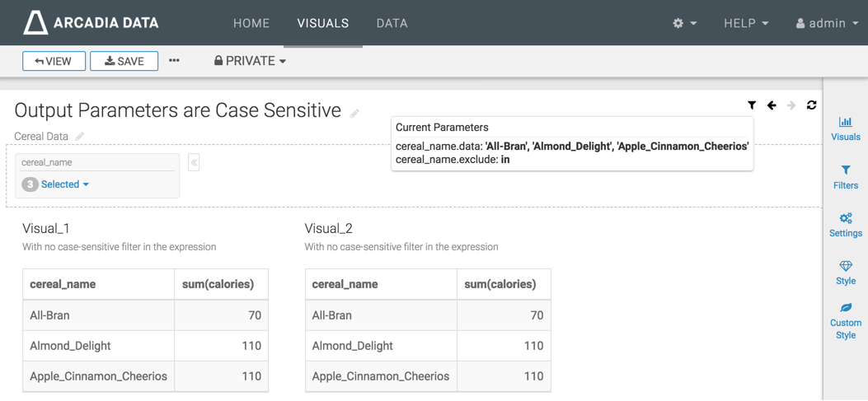The height and width of the screenshot is (401, 868).
Task: Open the HELP menu
Action: (x=745, y=23)
